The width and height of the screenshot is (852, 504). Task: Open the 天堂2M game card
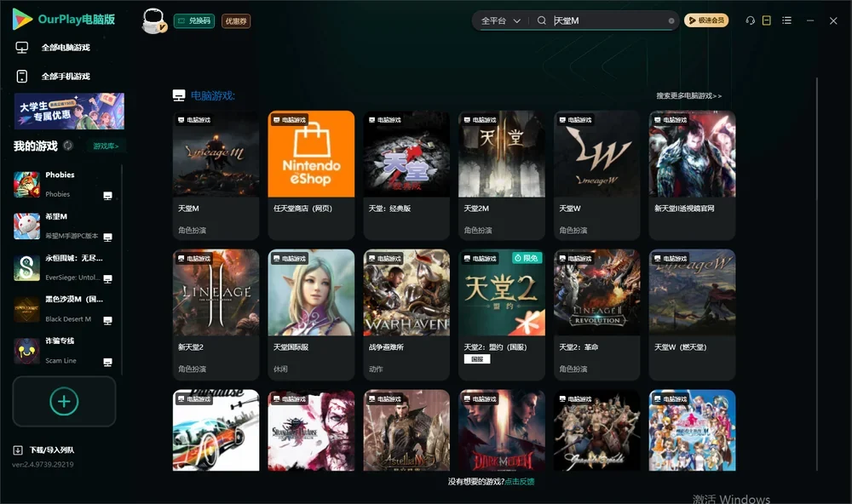(x=502, y=175)
